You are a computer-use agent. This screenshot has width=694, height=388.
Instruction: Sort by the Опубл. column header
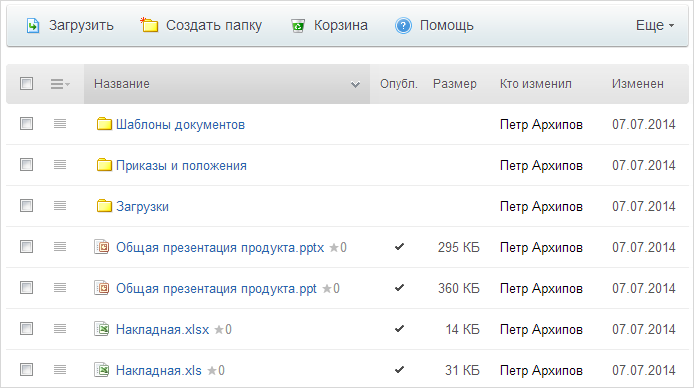coord(399,84)
